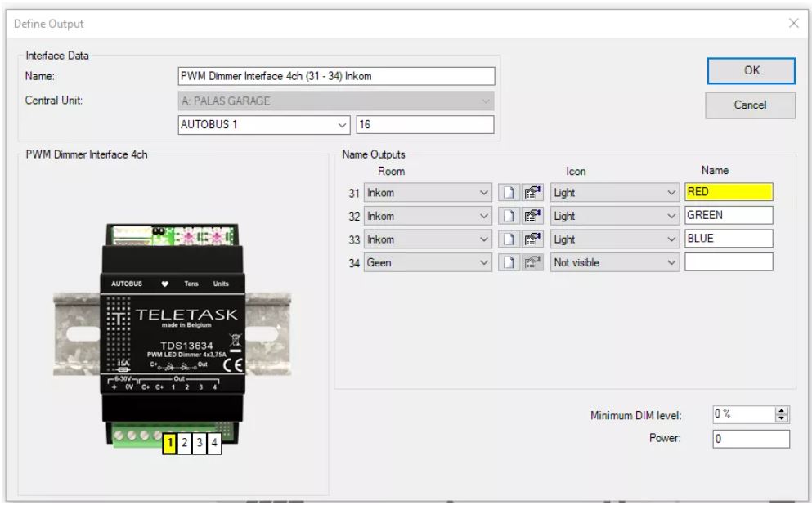The image size is (812, 505).
Task: Select output channel 2 on the dimmer
Action: tap(185, 444)
